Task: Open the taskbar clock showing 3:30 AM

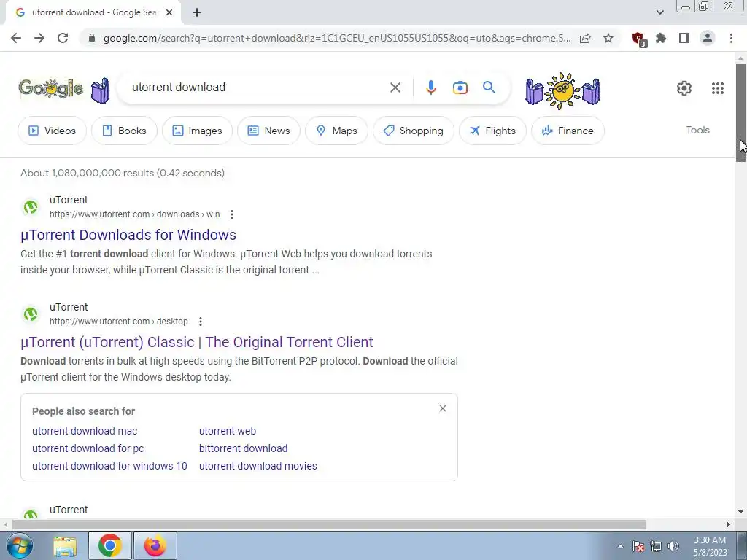Action: tap(711, 546)
